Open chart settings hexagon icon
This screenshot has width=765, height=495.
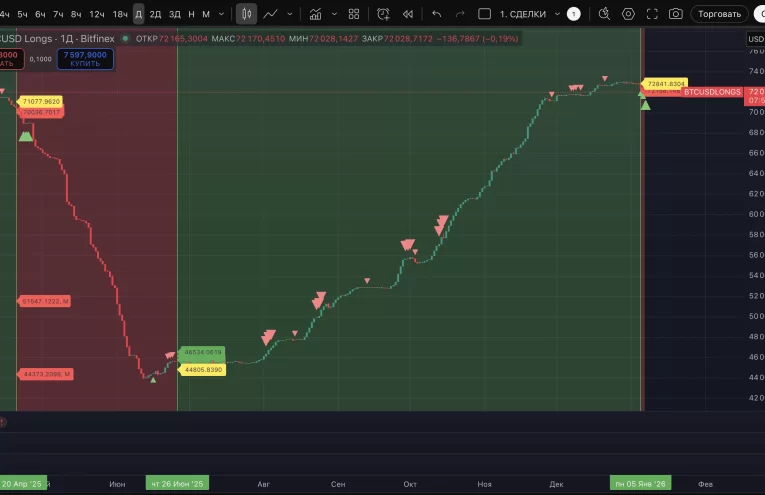pyautogui.click(x=628, y=14)
